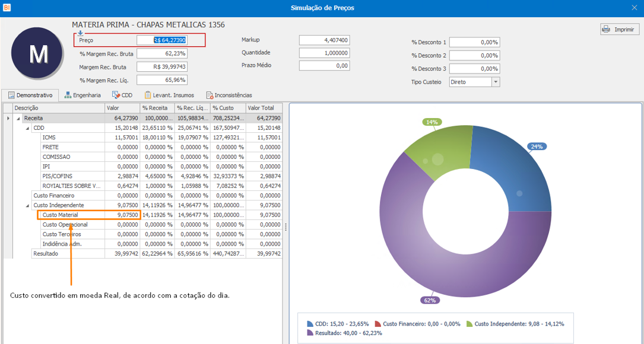Click the Levant. Insumos clipboard icon
This screenshot has height=344, width=644.
click(148, 95)
